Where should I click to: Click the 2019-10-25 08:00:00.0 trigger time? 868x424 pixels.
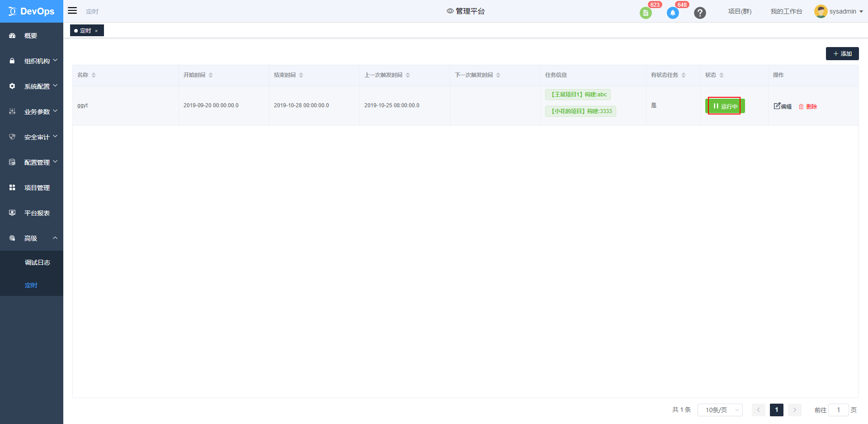(392, 105)
